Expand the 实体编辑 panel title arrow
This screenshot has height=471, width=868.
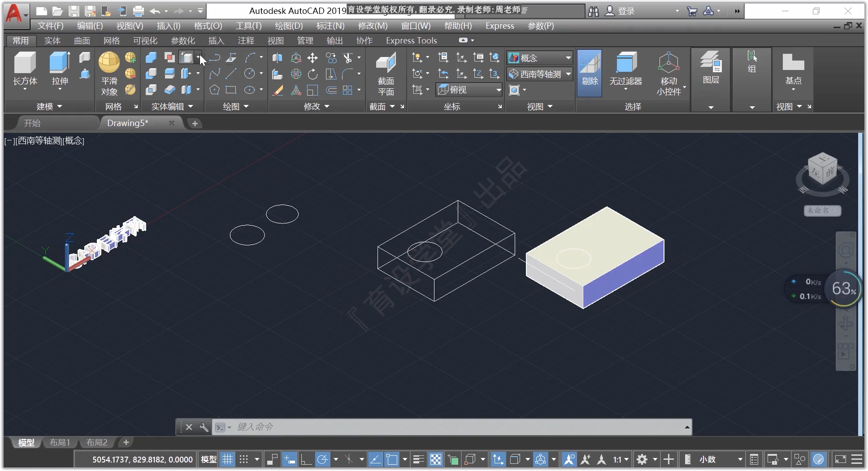tap(191, 106)
